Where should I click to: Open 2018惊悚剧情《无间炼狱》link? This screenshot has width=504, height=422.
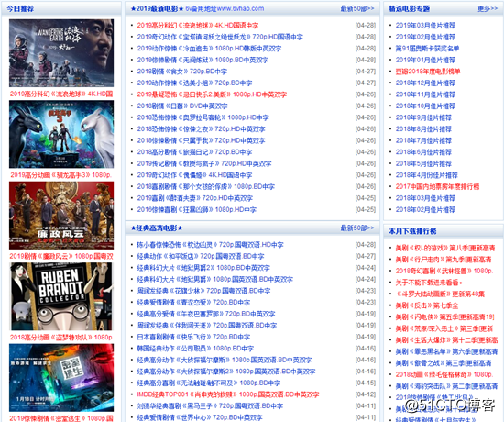[x=203, y=60]
